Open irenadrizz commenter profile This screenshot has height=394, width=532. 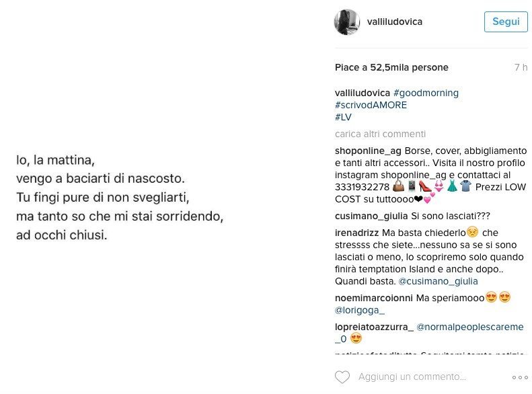pyautogui.click(x=356, y=233)
